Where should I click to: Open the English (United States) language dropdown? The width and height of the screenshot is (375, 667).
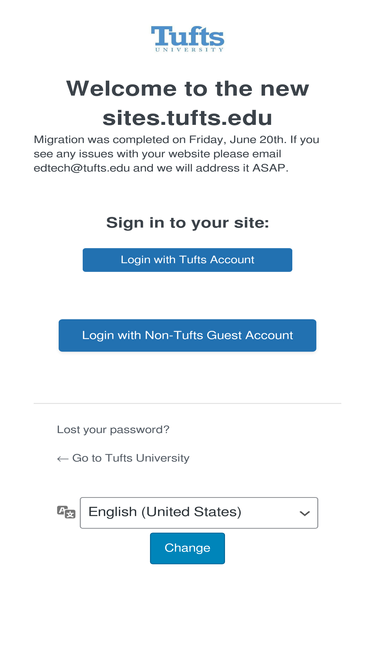click(199, 513)
